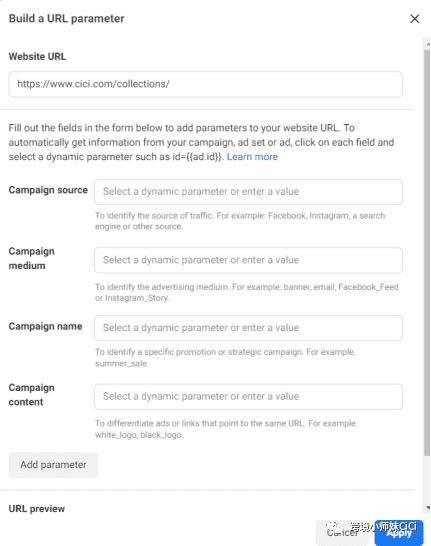Click the Campaign content label

pos(32,395)
